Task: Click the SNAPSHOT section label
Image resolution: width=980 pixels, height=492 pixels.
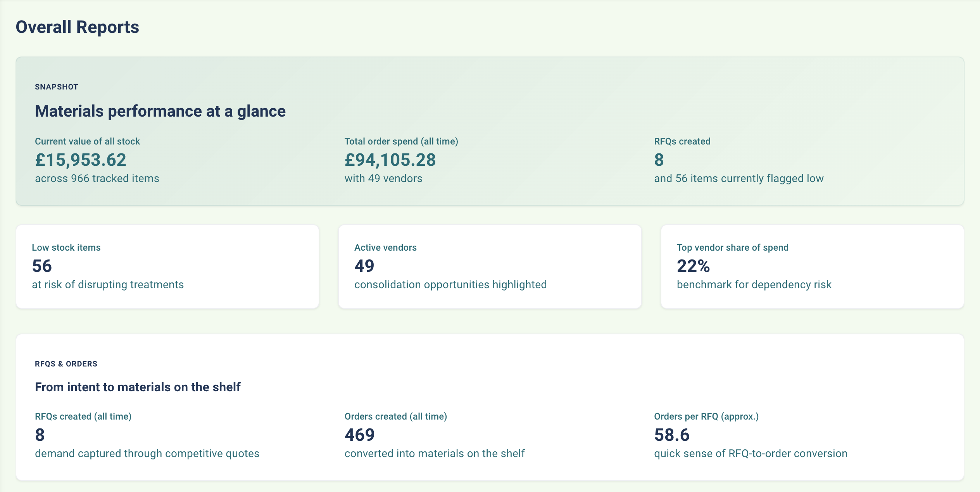Action: pos(56,87)
